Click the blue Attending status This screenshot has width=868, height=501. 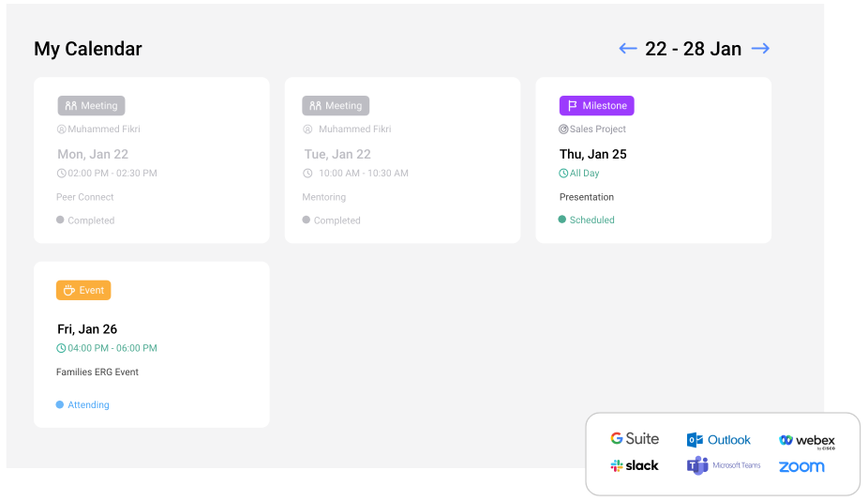point(87,405)
